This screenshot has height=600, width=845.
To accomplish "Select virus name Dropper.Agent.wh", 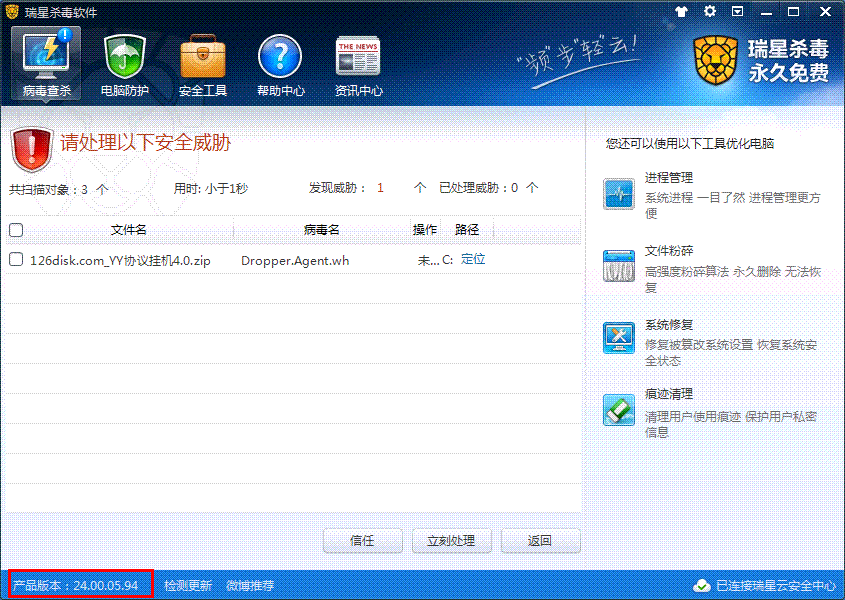I will [295, 261].
